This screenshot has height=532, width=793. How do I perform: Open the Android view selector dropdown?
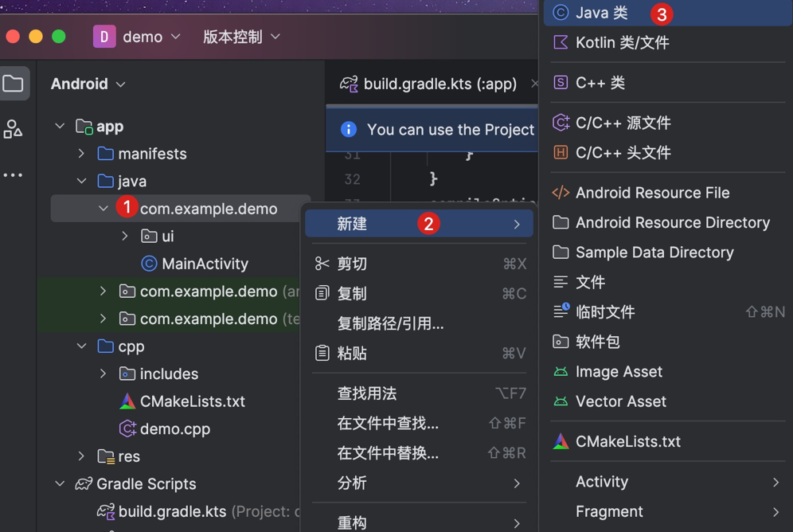pos(88,84)
